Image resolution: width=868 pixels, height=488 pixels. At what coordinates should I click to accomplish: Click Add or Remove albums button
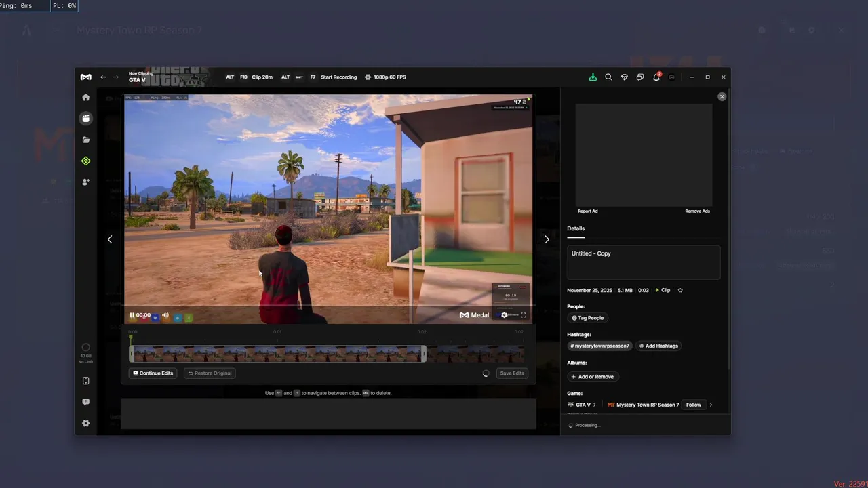(x=593, y=377)
